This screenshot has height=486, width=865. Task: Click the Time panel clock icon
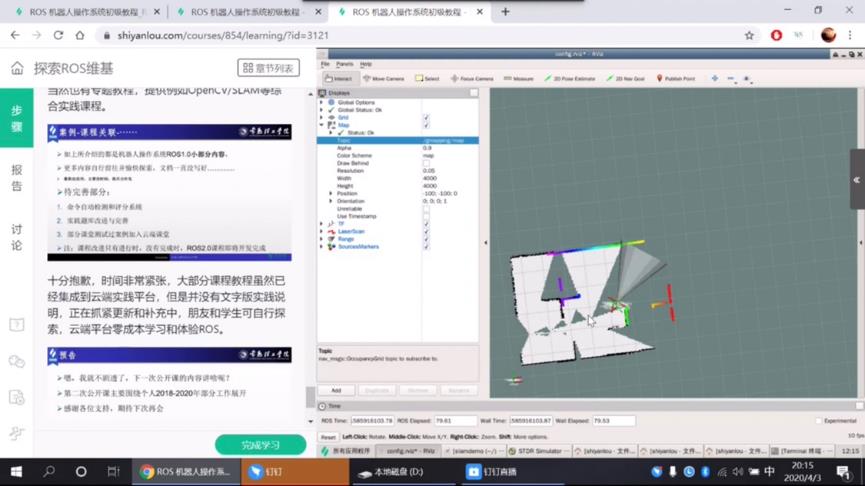coord(322,406)
